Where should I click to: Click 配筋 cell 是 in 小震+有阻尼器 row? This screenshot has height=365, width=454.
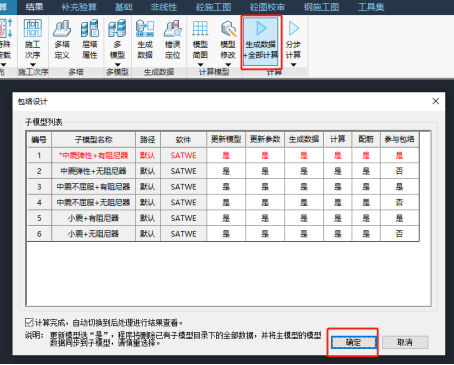366,218
